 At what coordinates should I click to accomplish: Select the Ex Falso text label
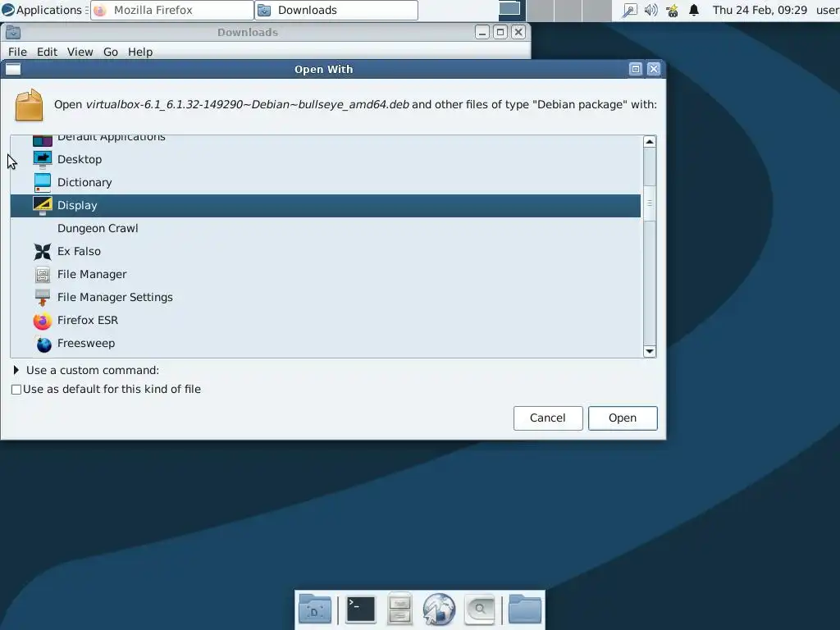79,251
